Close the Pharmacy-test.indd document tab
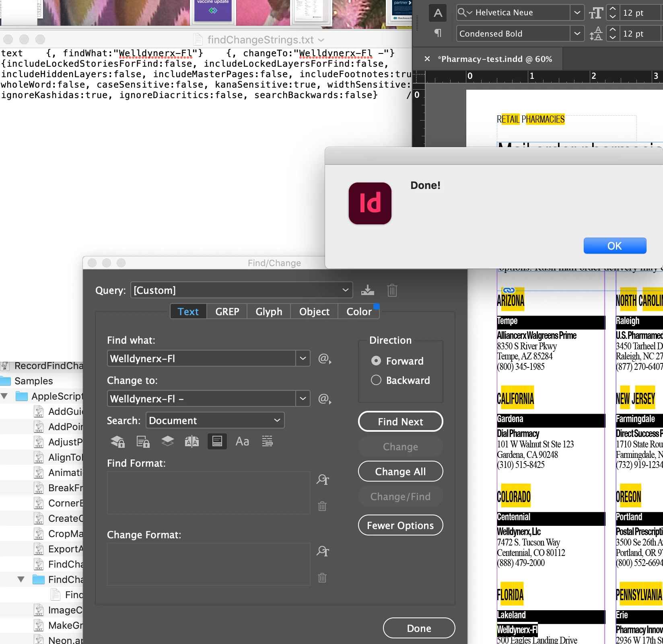 427,59
